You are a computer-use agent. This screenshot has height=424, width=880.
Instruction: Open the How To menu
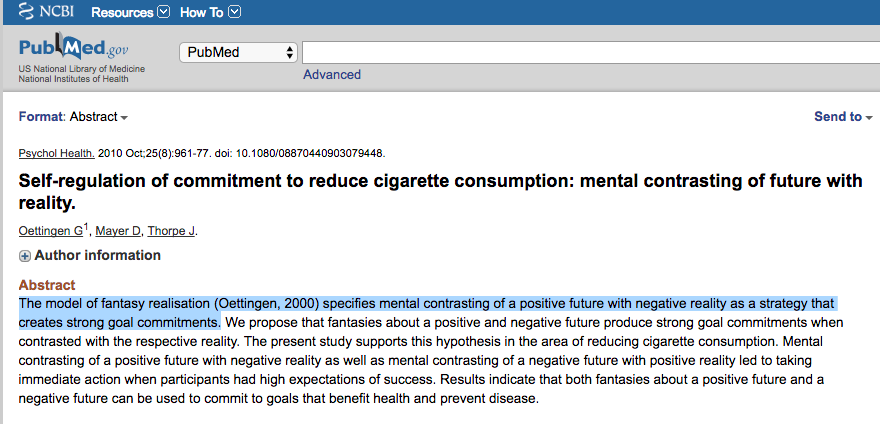point(209,13)
